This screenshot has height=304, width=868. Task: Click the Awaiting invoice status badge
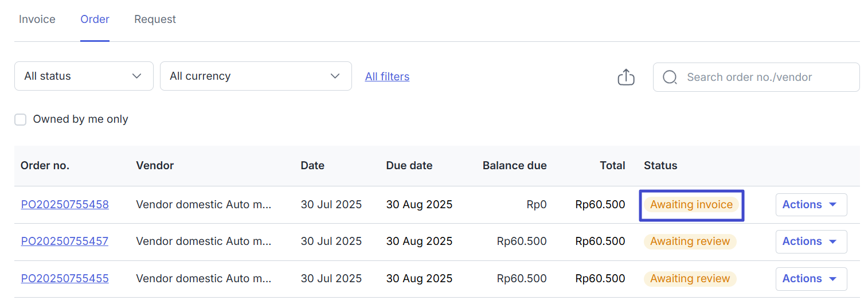[691, 205]
